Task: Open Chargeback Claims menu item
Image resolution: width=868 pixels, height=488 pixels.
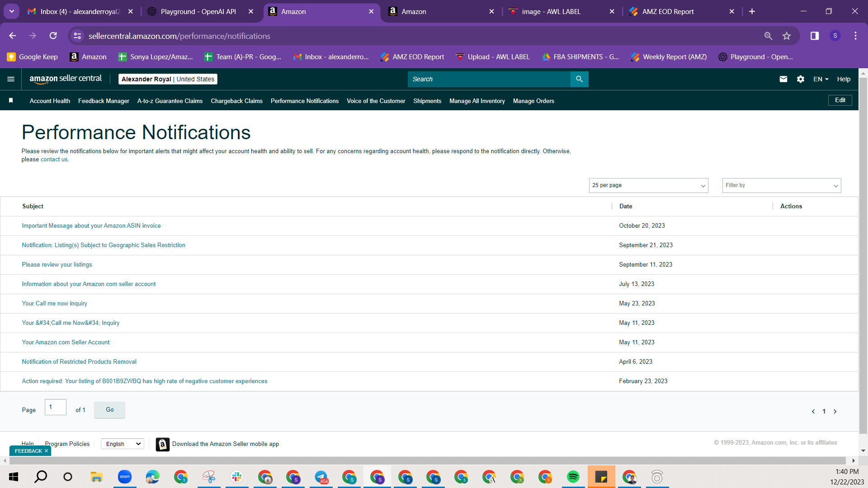Action: [x=236, y=101]
